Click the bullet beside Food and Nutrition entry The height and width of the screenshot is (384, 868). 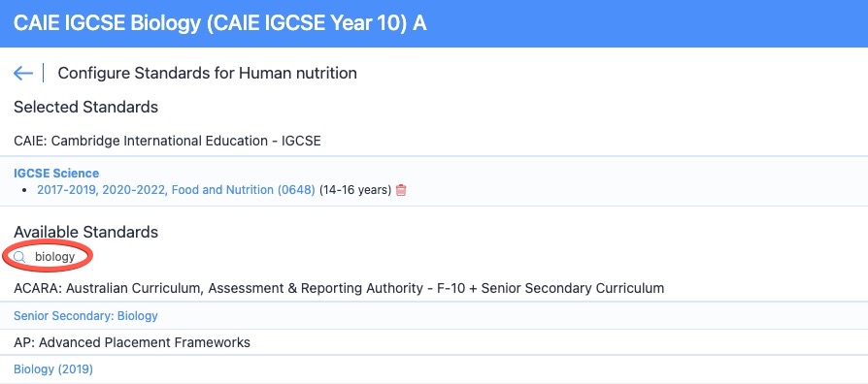pyautogui.click(x=24, y=191)
